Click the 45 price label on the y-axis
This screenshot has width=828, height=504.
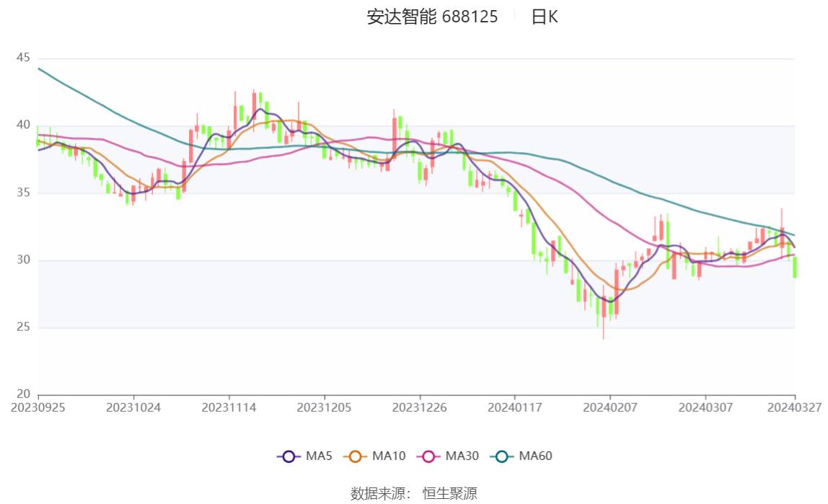pyautogui.click(x=23, y=58)
